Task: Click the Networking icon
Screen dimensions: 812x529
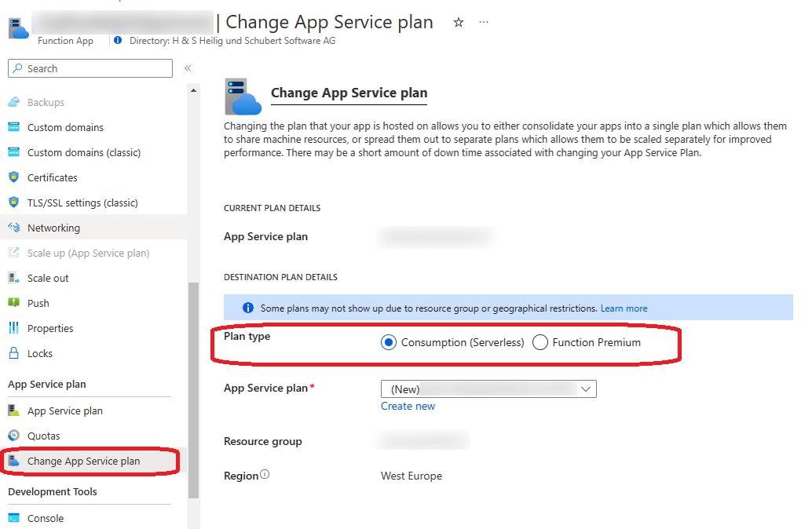Action: pyautogui.click(x=14, y=228)
